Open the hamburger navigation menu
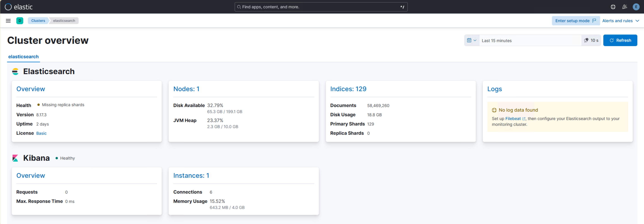 8,20
